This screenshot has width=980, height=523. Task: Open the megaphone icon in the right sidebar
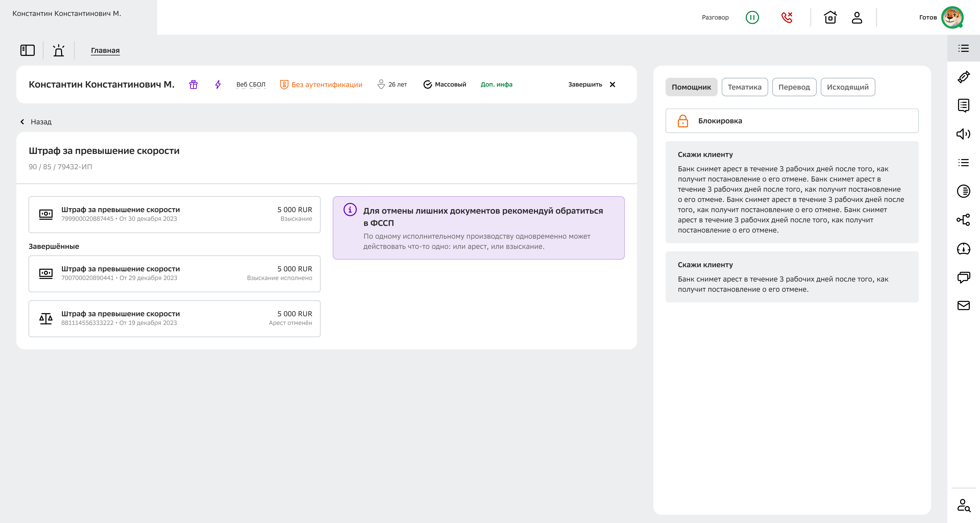click(x=963, y=134)
